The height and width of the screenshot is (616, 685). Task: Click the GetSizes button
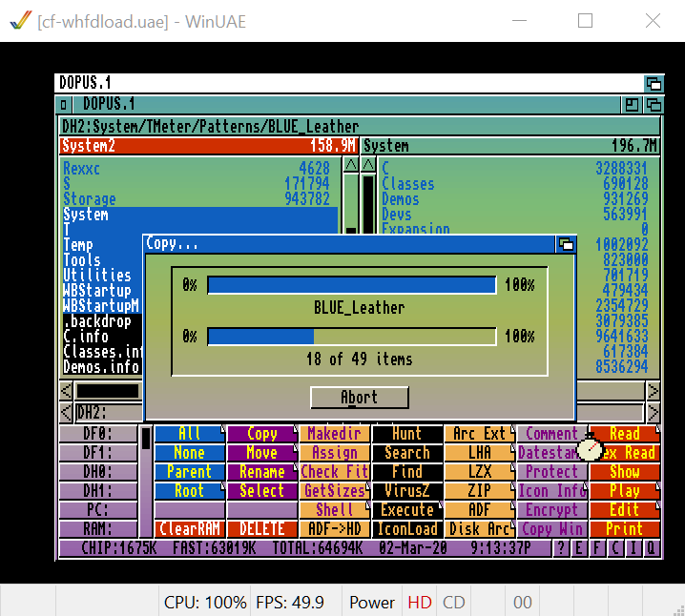point(335,491)
